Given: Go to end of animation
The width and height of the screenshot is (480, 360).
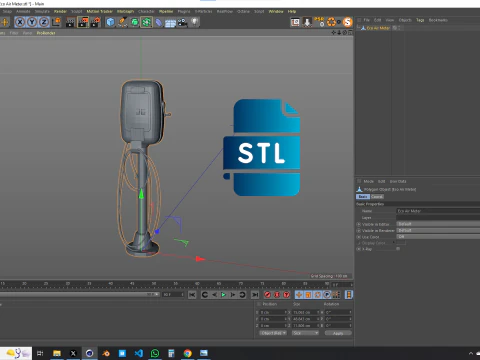Looking at the screenshot, I should pos(255,295).
